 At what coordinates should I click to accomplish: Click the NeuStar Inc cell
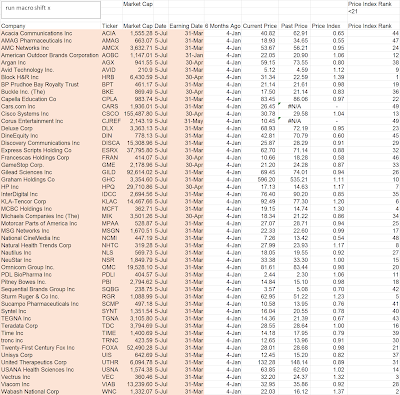click(51, 260)
